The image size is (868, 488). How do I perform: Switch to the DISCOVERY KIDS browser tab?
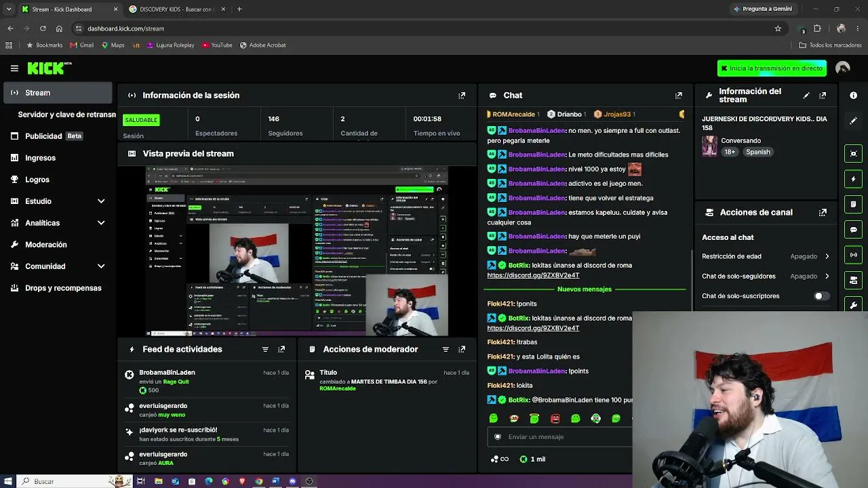(x=176, y=9)
